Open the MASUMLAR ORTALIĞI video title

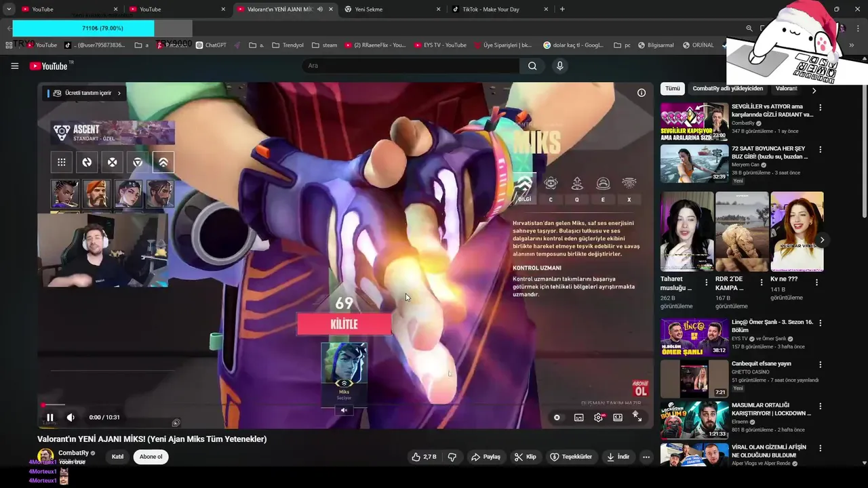tap(772, 409)
